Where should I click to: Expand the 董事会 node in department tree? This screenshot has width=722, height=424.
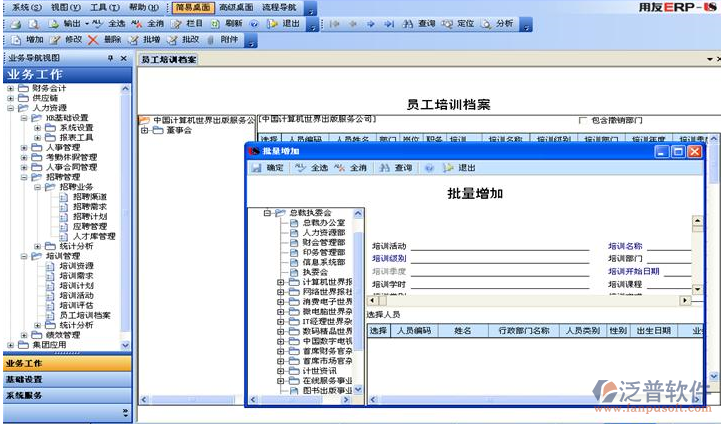tap(145, 130)
